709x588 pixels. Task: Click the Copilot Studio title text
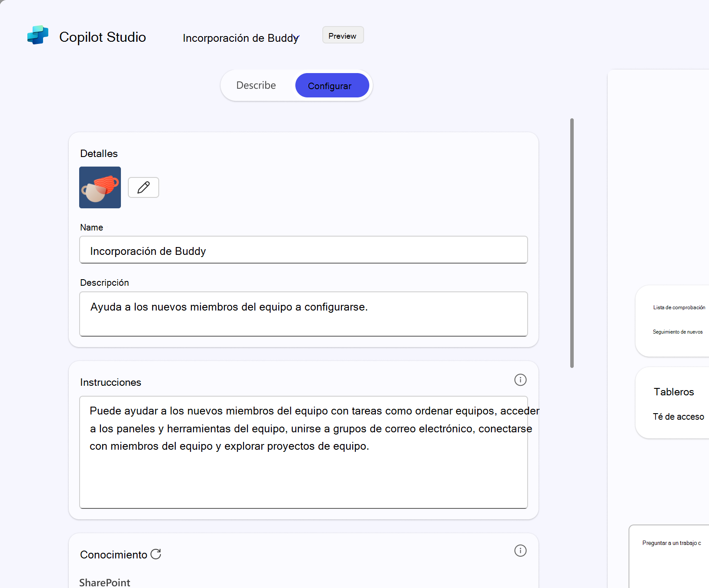(103, 37)
